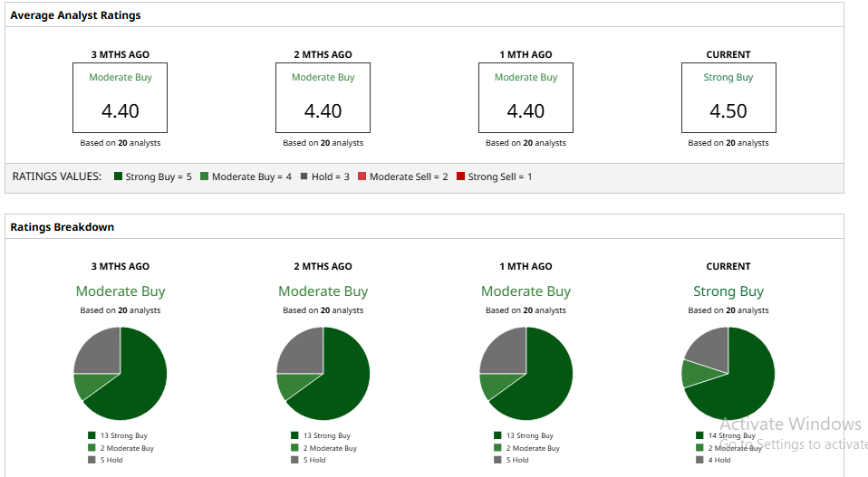Click the 13 Strong Buy swatch under 3 MTHS AGO pie

coord(92,435)
